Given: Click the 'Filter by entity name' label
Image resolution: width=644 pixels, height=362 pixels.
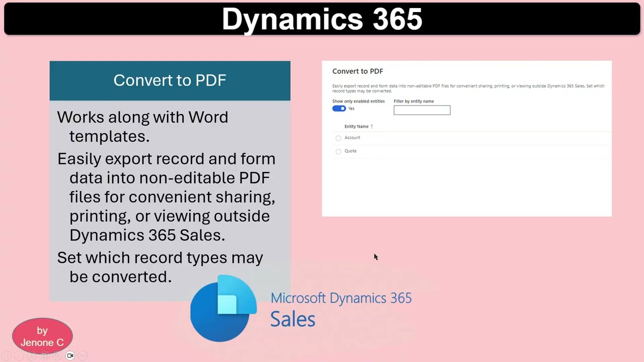Looking at the screenshot, I should pos(414,101).
